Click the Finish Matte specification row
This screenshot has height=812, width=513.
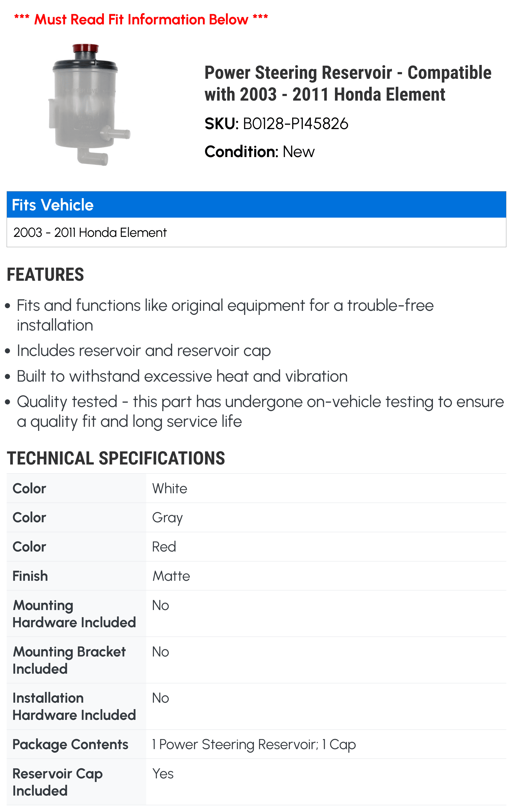[256, 576]
